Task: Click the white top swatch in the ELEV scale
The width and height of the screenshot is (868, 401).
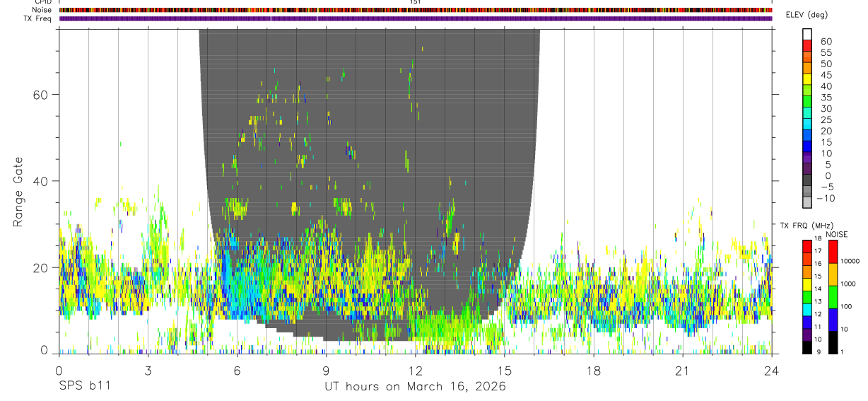Action: pos(807,34)
